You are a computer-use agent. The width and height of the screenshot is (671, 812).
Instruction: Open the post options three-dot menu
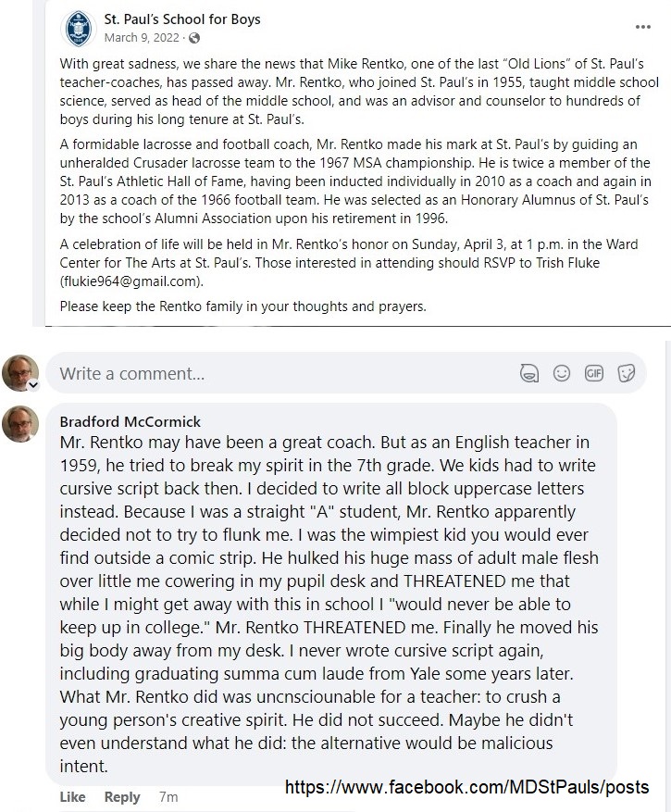point(642,27)
